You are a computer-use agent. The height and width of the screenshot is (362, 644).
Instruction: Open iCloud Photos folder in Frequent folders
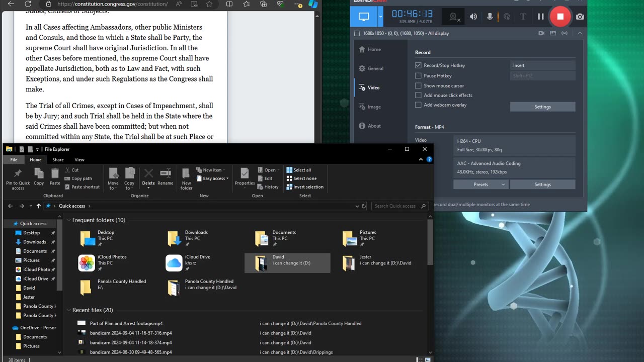pyautogui.click(x=112, y=262)
